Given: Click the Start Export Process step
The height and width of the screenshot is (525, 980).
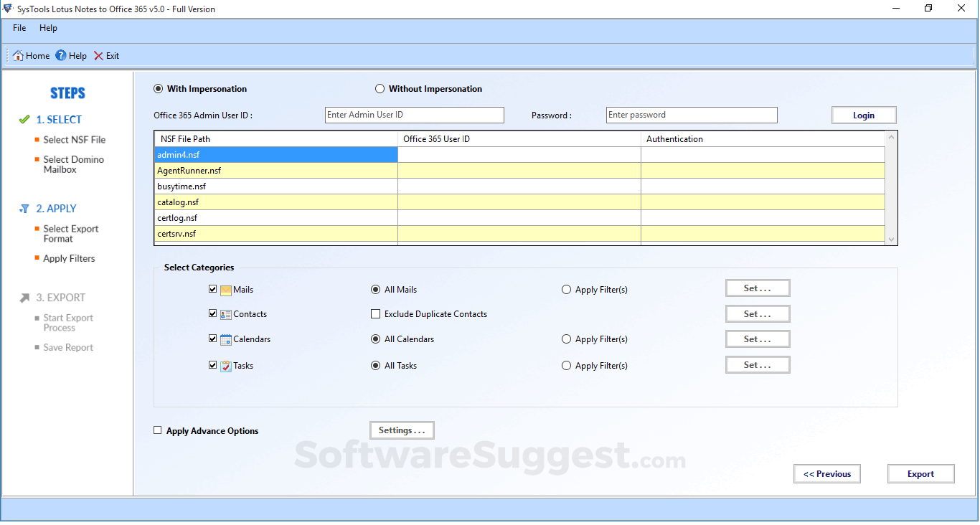Looking at the screenshot, I should 68,323.
